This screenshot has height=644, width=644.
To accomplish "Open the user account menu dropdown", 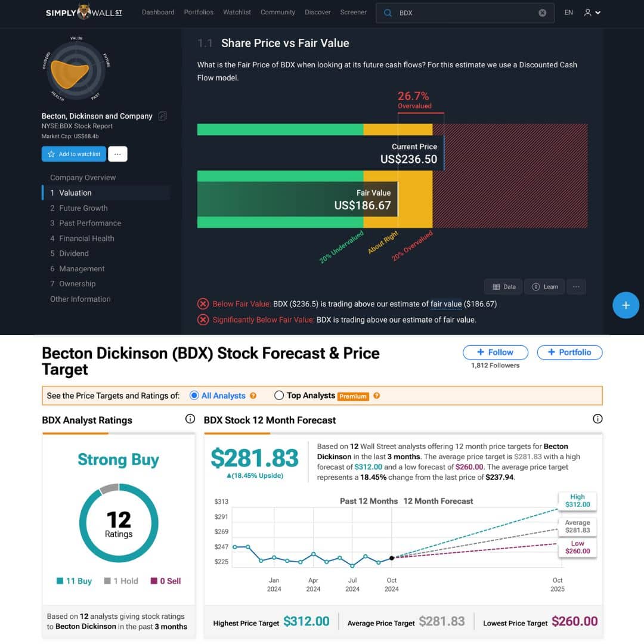I will [x=592, y=13].
